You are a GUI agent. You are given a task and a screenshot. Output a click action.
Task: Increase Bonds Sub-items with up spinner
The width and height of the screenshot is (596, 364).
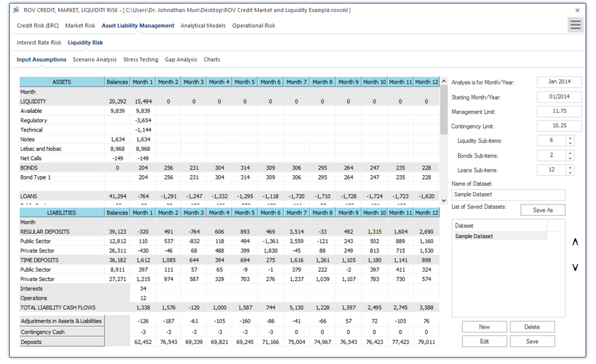(570, 153)
